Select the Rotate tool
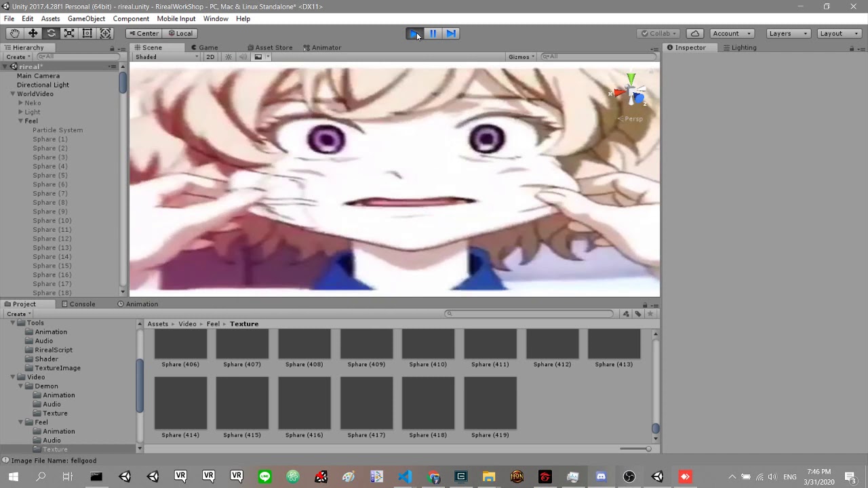 click(51, 33)
